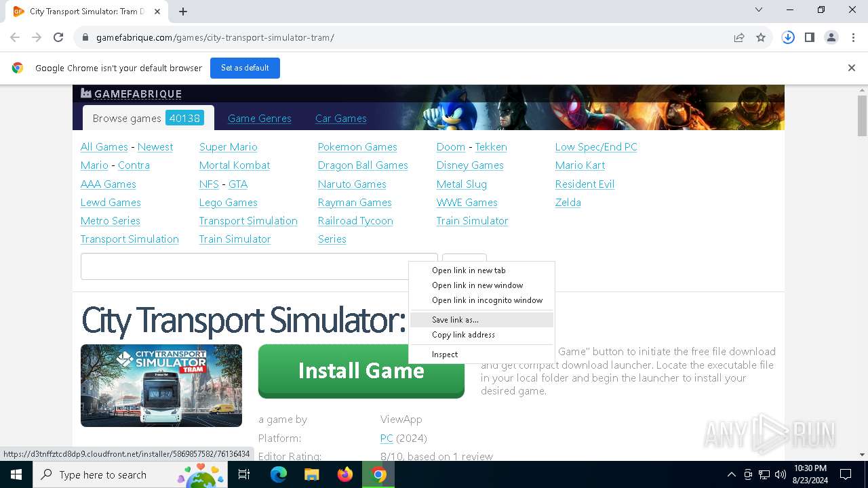
Task: Open the Metal Slug link
Action: pyautogui.click(x=462, y=184)
